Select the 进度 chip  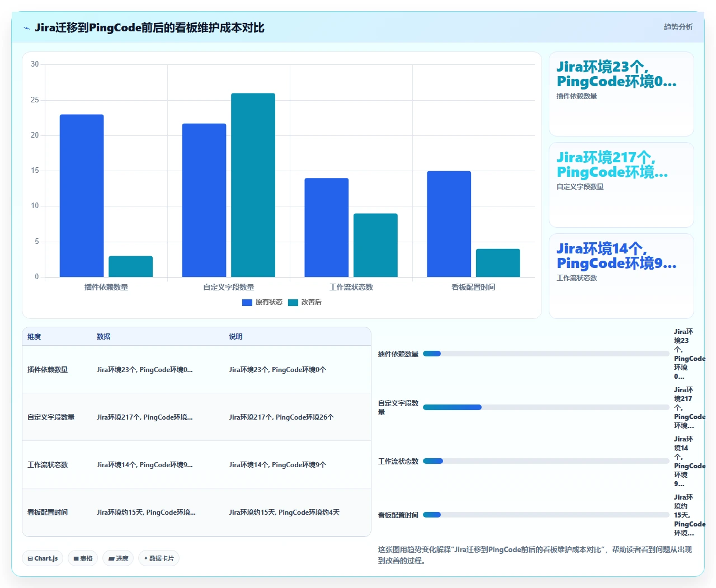[118, 558]
